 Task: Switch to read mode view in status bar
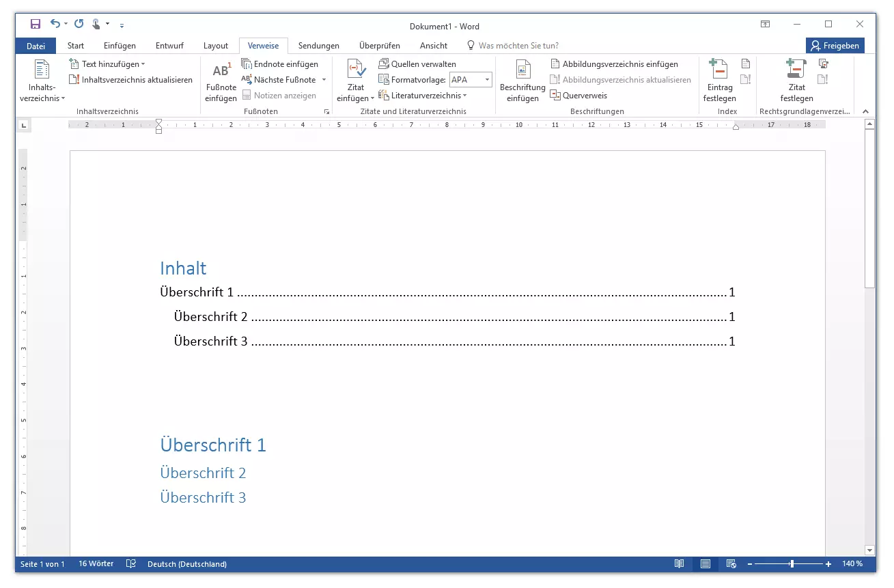click(x=679, y=564)
